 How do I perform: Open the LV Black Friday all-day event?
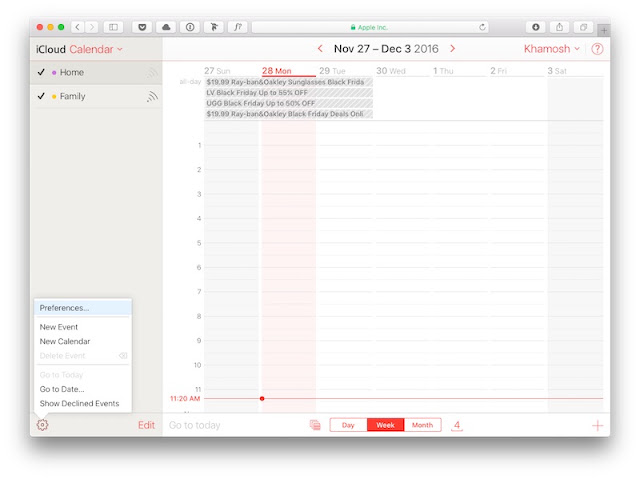[x=289, y=93]
